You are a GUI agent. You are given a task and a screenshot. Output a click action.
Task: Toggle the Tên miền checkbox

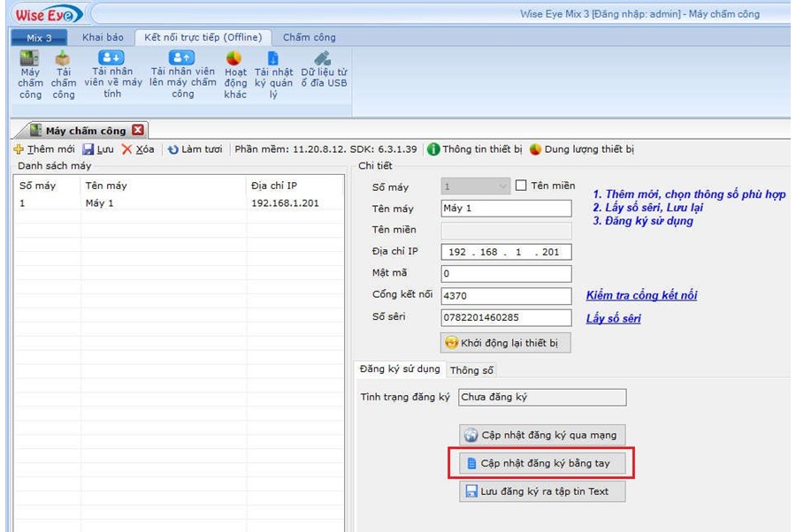(x=521, y=186)
